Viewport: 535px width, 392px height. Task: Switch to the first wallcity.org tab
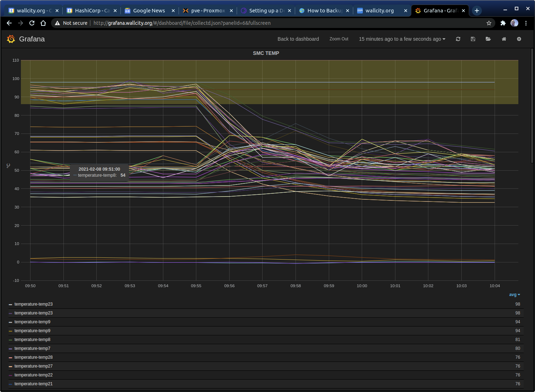coord(33,11)
